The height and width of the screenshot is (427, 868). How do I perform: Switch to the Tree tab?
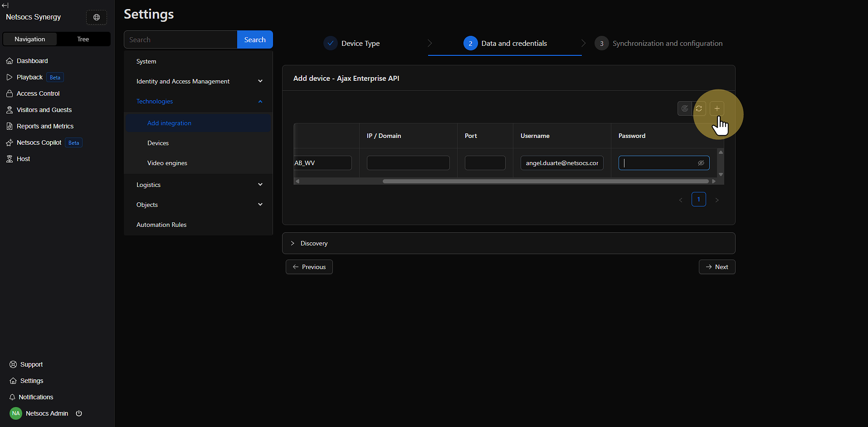(x=83, y=39)
